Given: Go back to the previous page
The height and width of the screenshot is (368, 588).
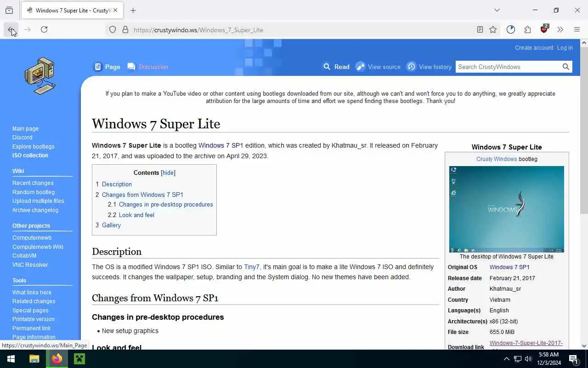Looking at the screenshot, I should pyautogui.click(x=11, y=29).
